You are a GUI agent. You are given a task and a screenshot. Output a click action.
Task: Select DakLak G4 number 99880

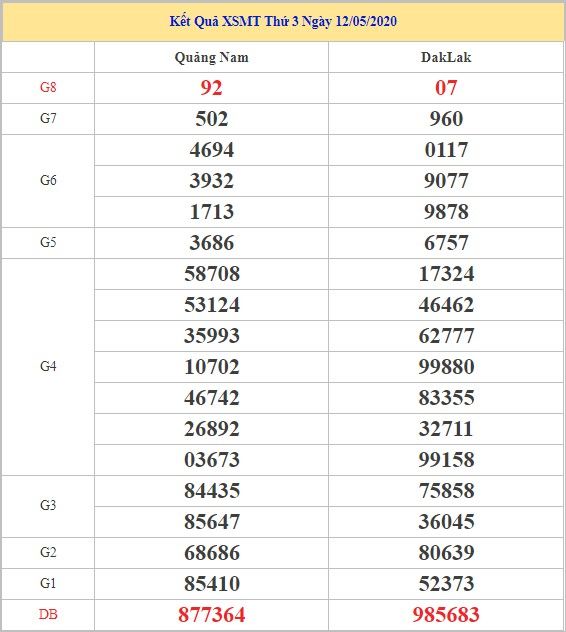pos(446,367)
